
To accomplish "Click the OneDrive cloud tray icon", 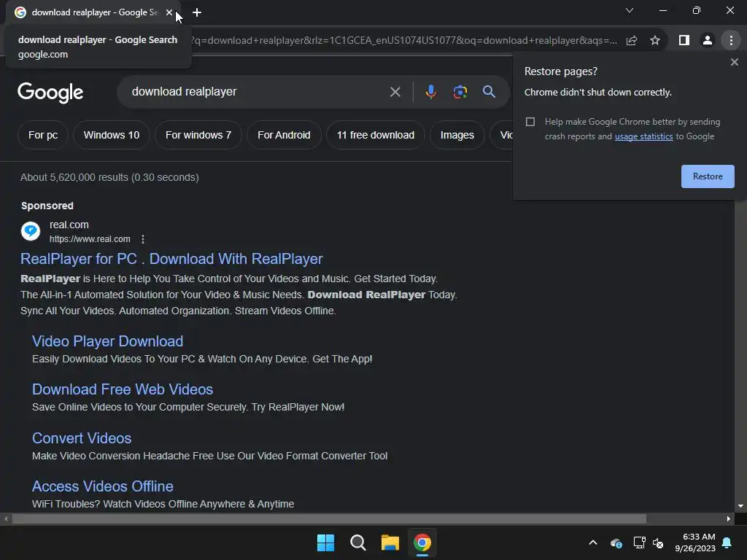I will [616, 542].
